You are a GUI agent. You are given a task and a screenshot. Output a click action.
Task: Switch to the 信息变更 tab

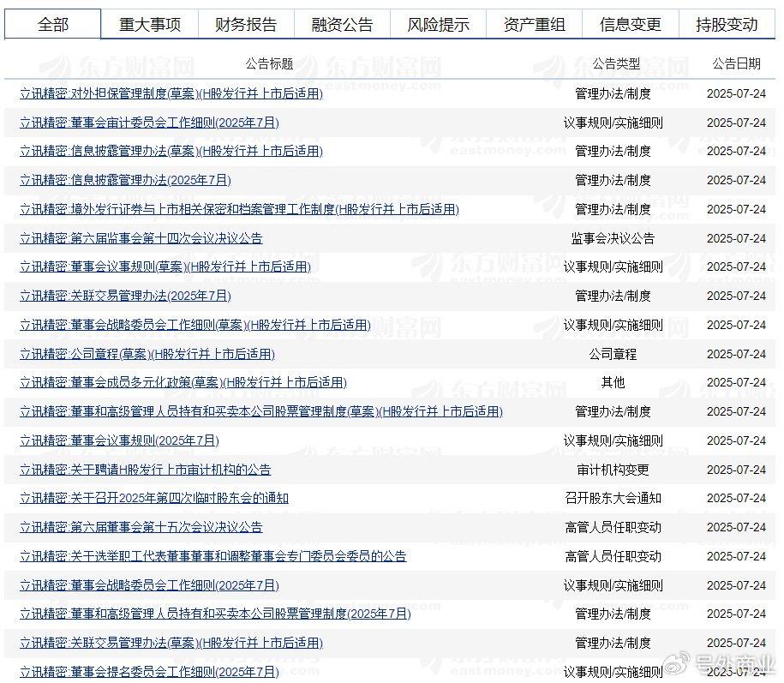(631, 24)
